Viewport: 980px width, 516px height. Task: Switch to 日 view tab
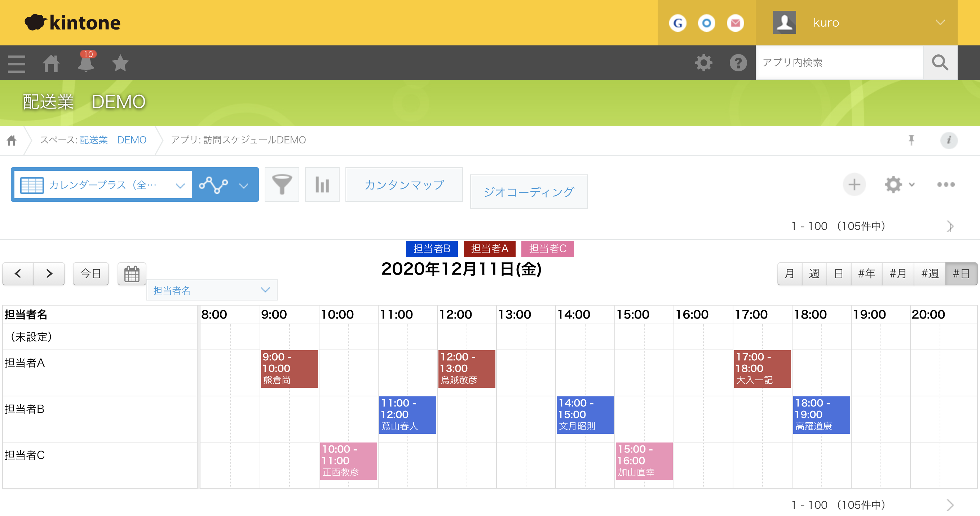tap(839, 274)
